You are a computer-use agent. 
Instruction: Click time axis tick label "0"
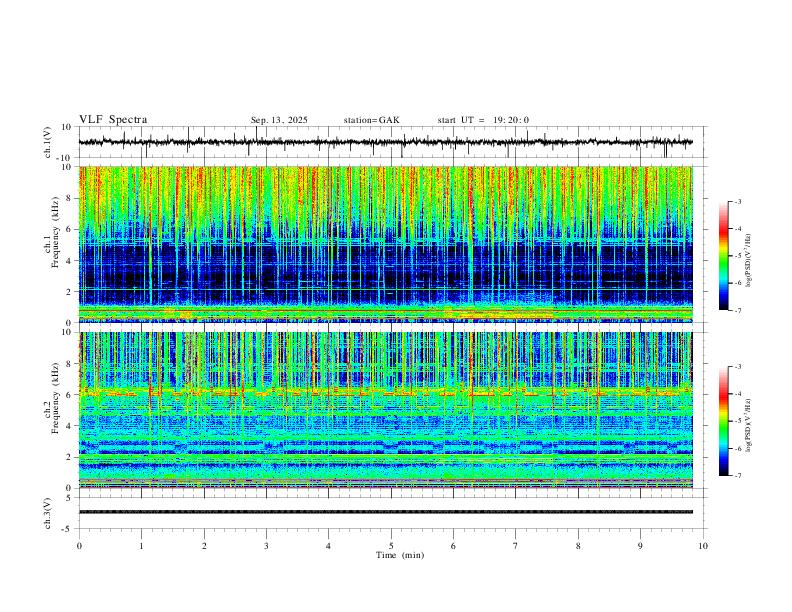coord(79,546)
